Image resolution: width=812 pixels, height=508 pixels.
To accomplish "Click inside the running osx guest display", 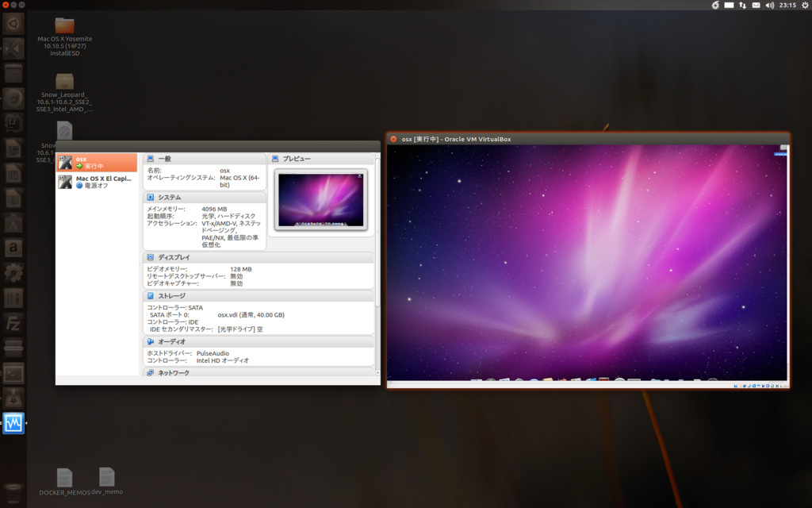I will tap(588, 263).
